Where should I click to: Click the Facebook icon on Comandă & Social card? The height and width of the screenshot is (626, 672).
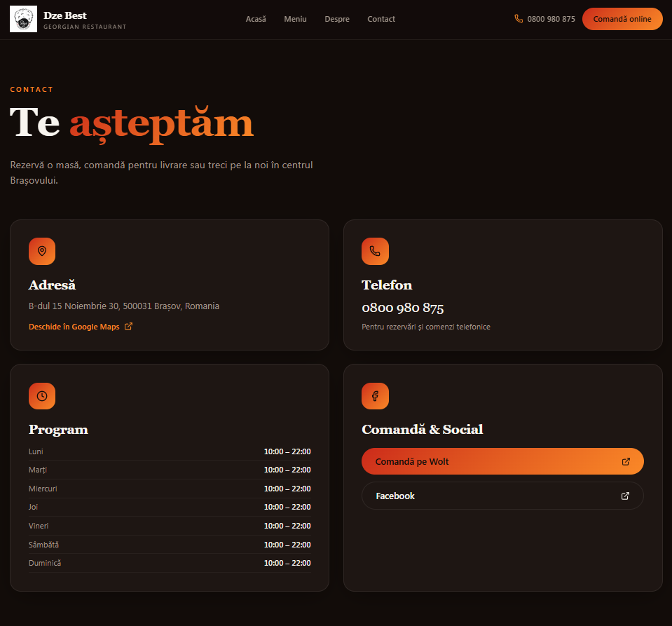[x=375, y=395]
